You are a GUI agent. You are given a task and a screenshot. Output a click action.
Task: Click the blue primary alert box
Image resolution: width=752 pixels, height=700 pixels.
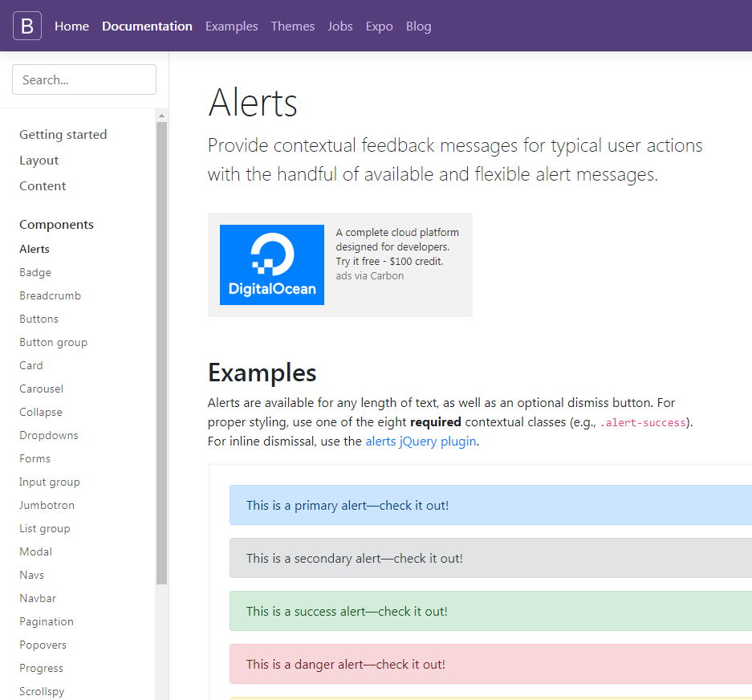[x=490, y=505]
